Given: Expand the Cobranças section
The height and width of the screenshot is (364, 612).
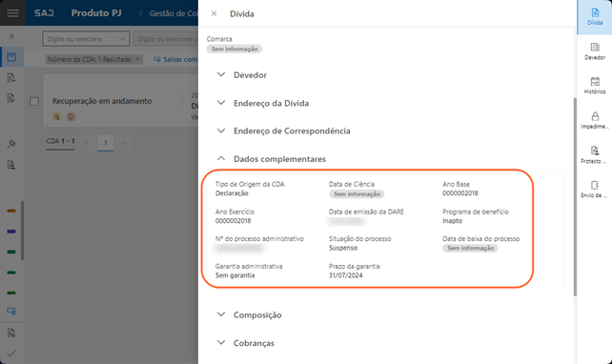Looking at the screenshot, I should point(254,343).
